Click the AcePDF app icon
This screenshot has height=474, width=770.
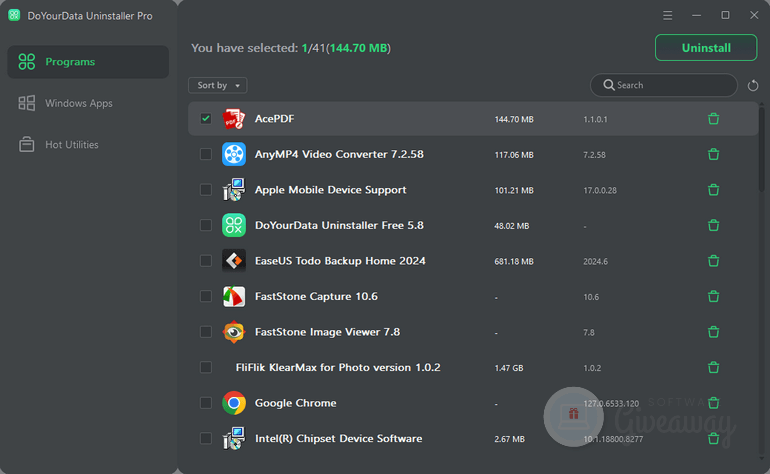click(x=234, y=119)
